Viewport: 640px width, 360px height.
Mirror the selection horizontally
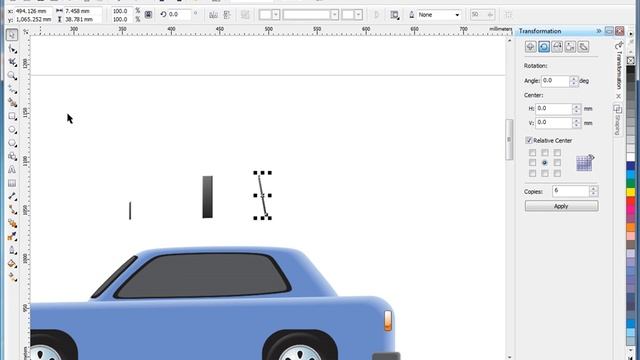(213, 15)
